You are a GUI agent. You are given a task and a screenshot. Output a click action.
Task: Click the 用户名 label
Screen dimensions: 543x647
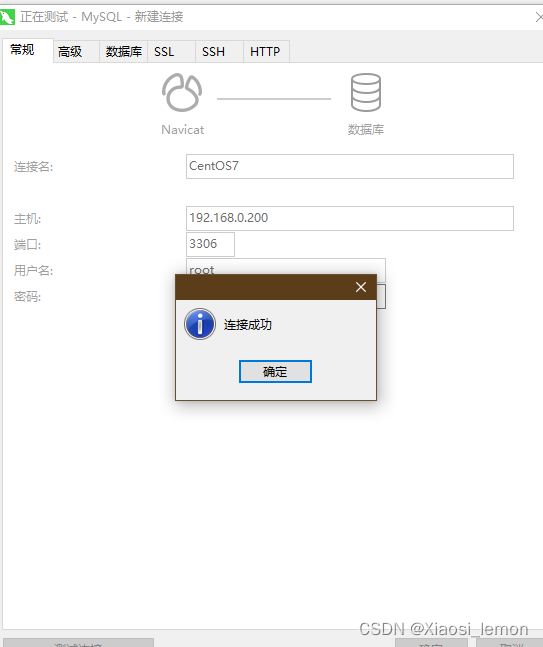[33, 271]
